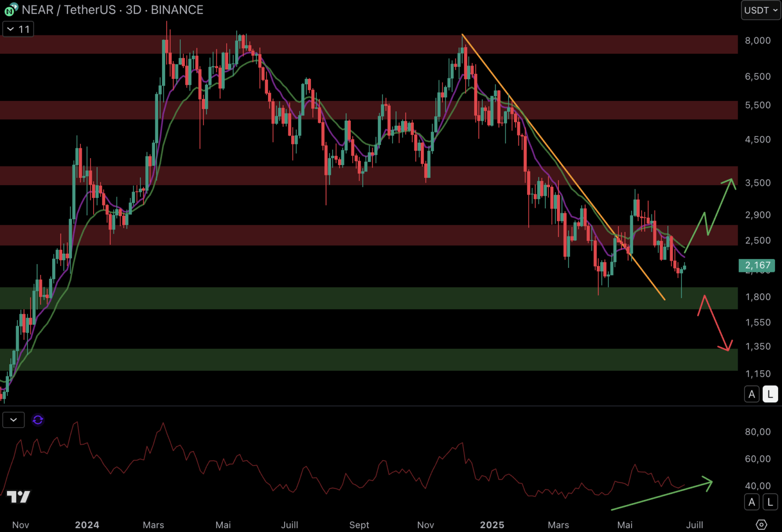Click the Mars label after 2024
782x532 pixels.
click(153, 525)
